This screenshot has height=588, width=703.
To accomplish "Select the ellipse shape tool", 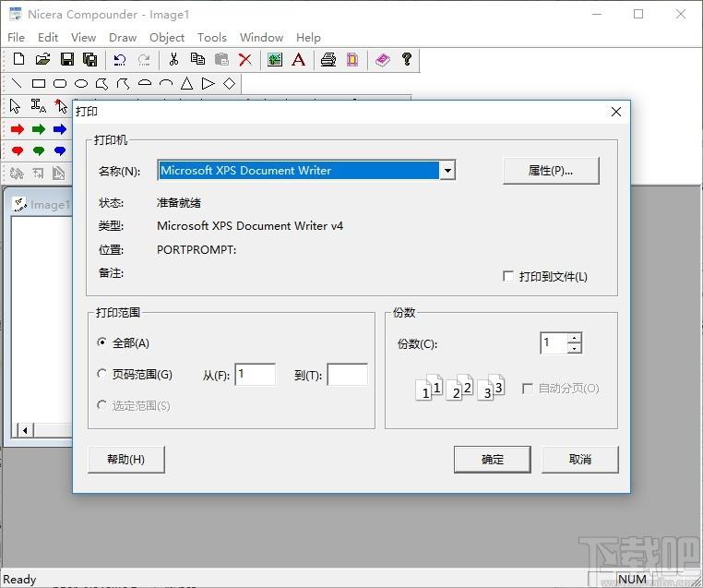I will [x=80, y=83].
